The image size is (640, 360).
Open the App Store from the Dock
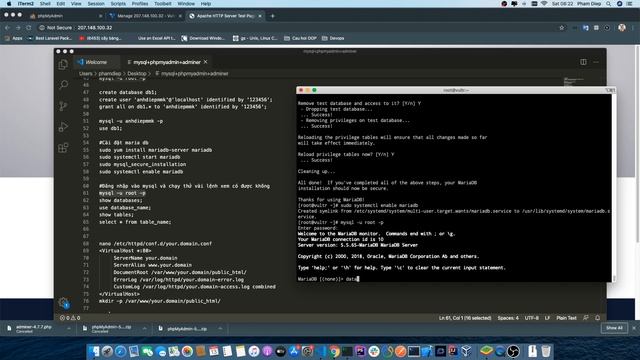pyautogui.click(x=294, y=351)
